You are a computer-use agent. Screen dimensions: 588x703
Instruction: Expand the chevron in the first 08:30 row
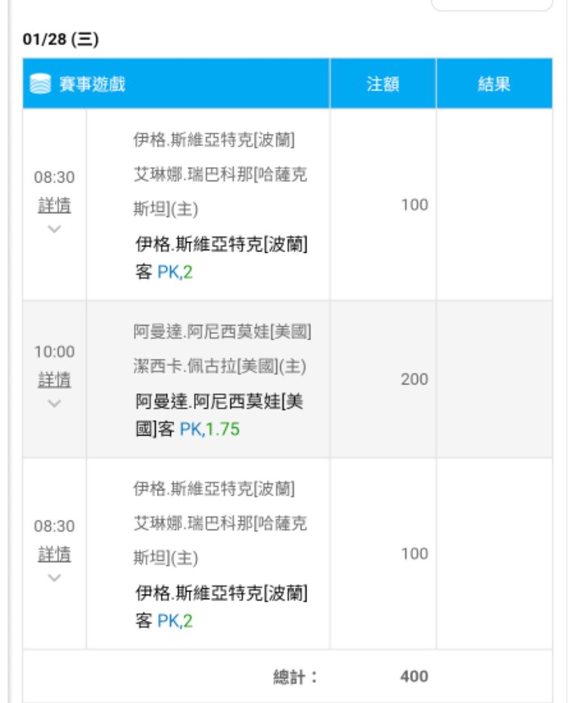click(x=54, y=229)
